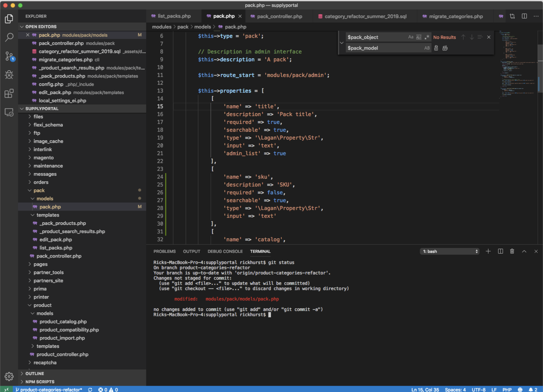
Task: Open changes compare icon in editor toolbar
Action: pos(512,16)
